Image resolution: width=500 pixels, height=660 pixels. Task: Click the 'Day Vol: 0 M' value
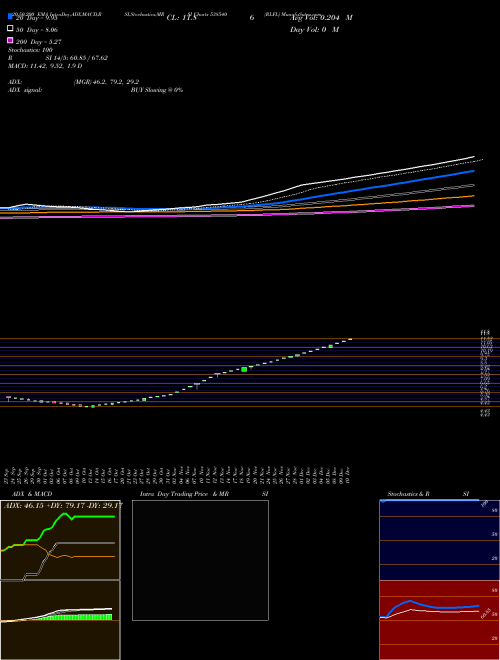[314, 30]
